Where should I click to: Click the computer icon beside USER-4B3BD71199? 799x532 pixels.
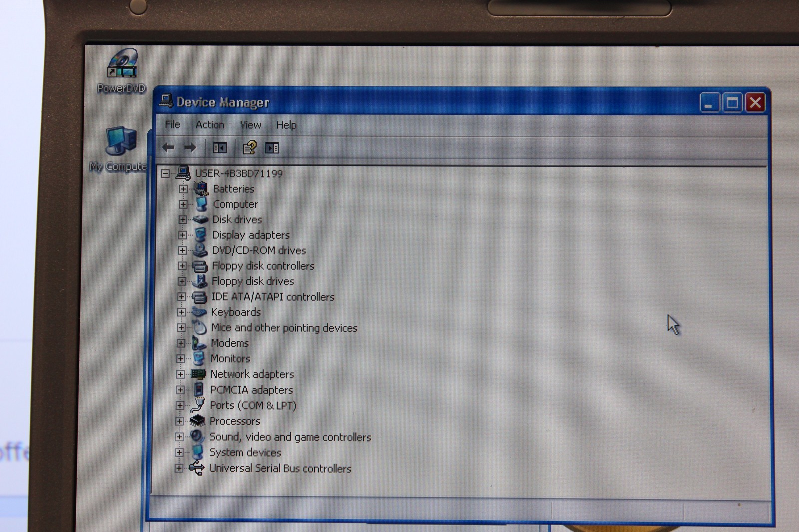pos(183,173)
